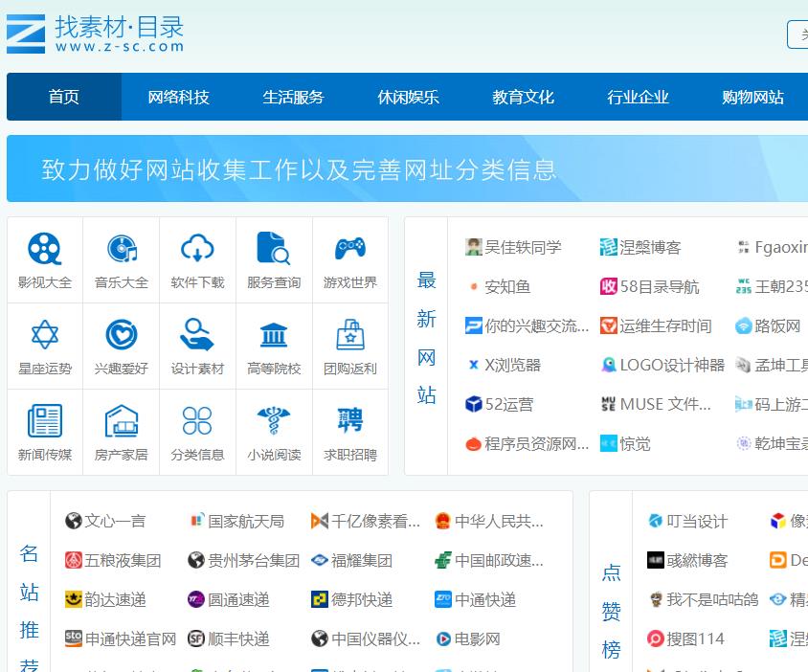Open the 中华人民共... link

[499, 521]
